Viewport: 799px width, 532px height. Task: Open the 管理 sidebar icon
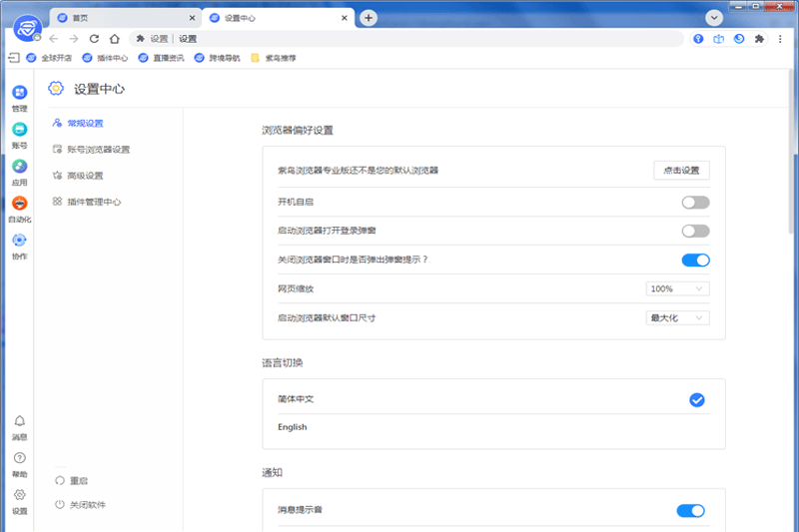(19, 94)
